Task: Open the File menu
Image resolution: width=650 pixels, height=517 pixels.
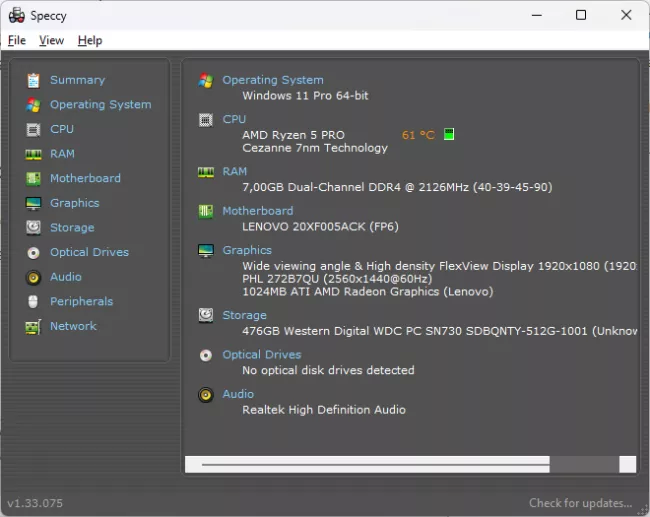Action: (17, 40)
